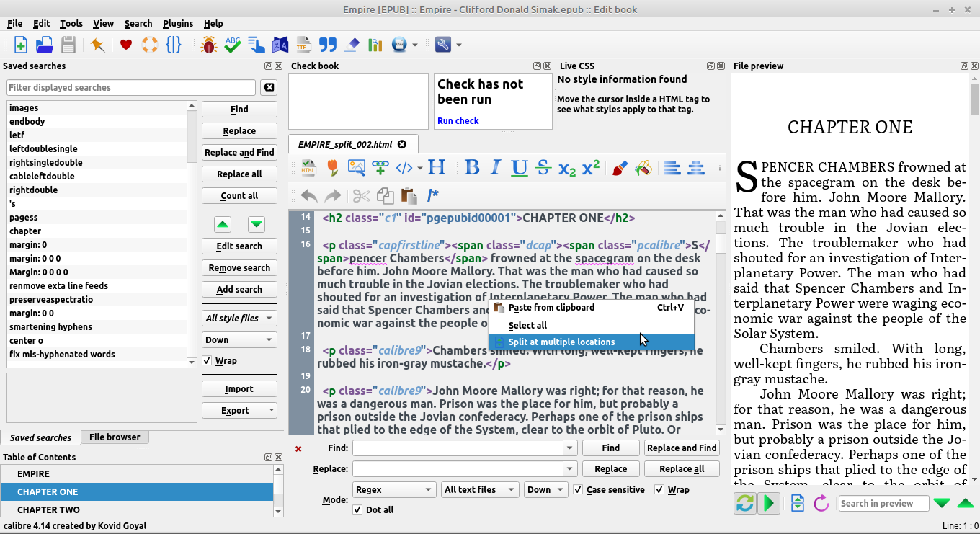Click the wrench preferences icon
This screenshot has width=980, height=534.
tap(442, 45)
